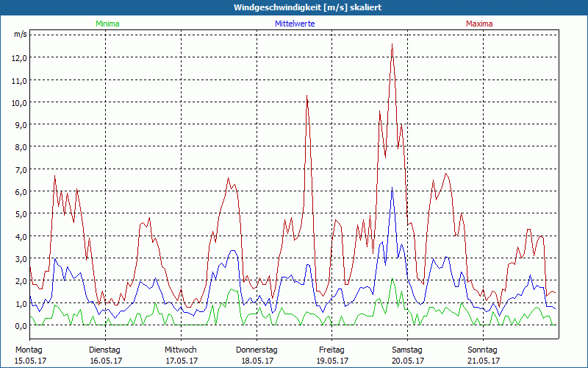
Task: Click the 'Freitag' day label
Action: [x=331, y=350]
